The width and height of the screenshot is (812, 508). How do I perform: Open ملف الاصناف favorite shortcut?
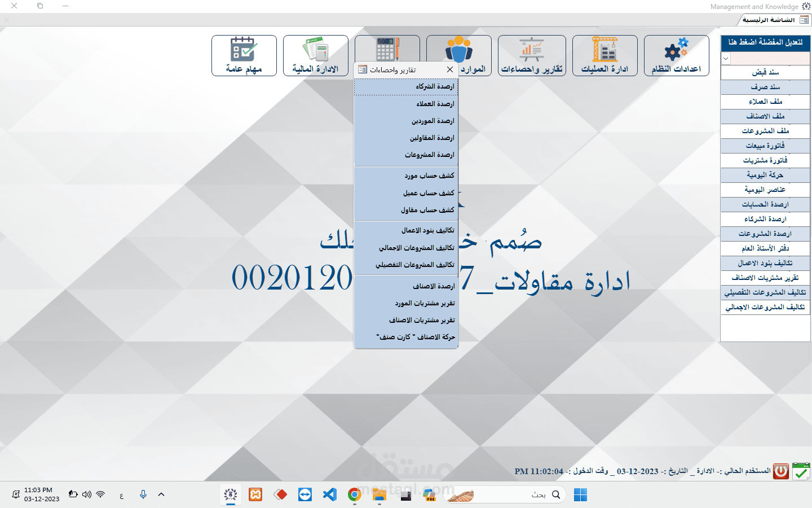[x=765, y=116]
